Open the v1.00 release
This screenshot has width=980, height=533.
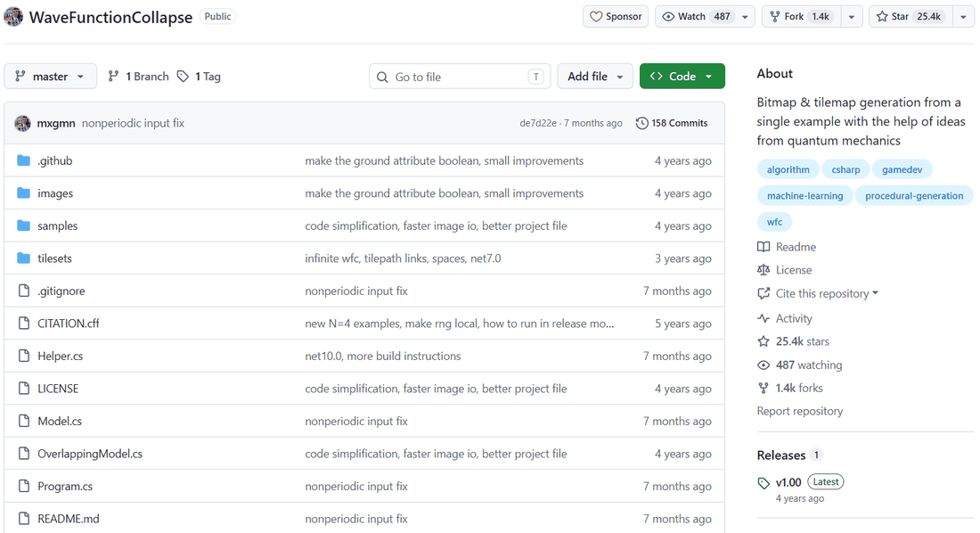[x=788, y=482]
